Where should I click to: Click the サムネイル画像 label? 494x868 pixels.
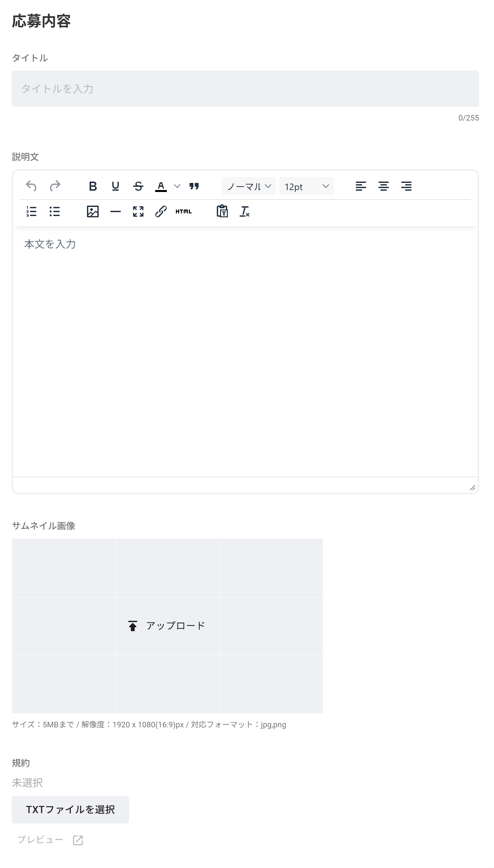pos(43,526)
